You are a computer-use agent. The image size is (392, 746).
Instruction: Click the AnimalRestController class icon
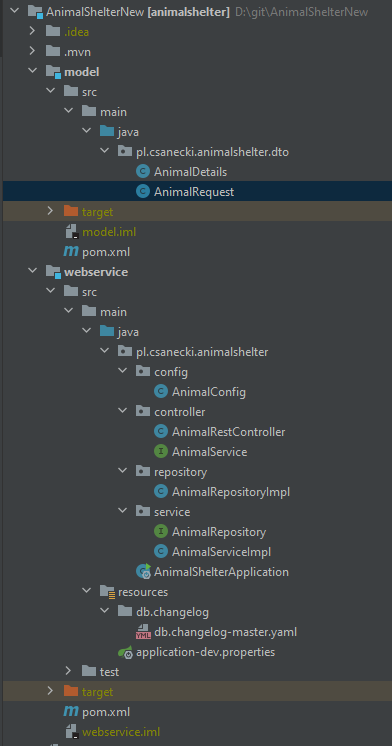161,431
